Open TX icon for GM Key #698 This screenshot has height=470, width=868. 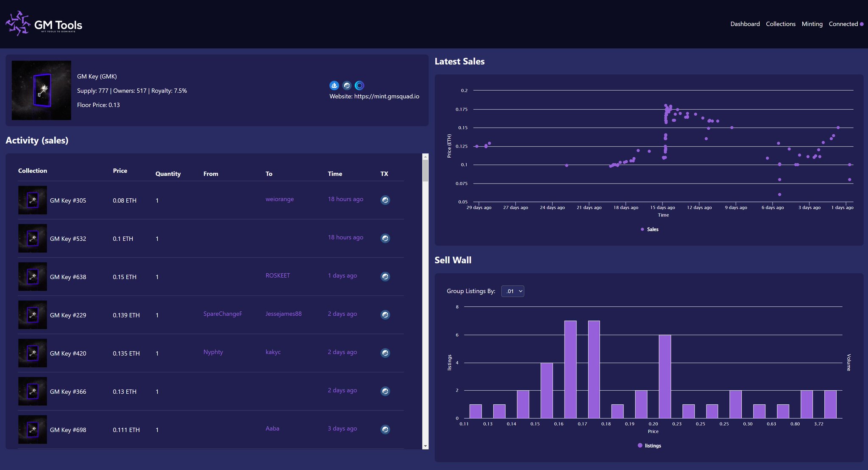(385, 429)
